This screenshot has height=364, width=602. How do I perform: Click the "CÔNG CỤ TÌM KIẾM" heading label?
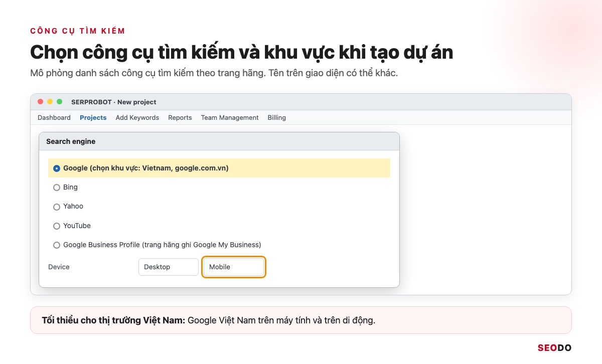[78, 31]
